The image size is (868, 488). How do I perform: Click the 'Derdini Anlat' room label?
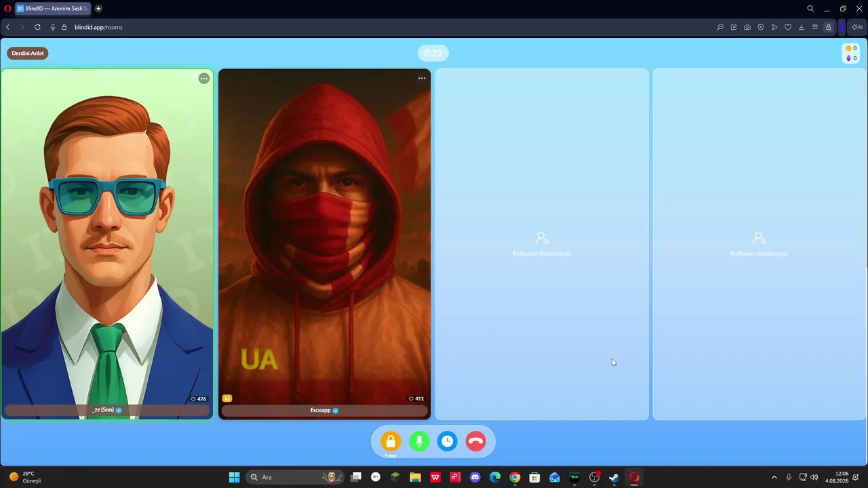28,53
